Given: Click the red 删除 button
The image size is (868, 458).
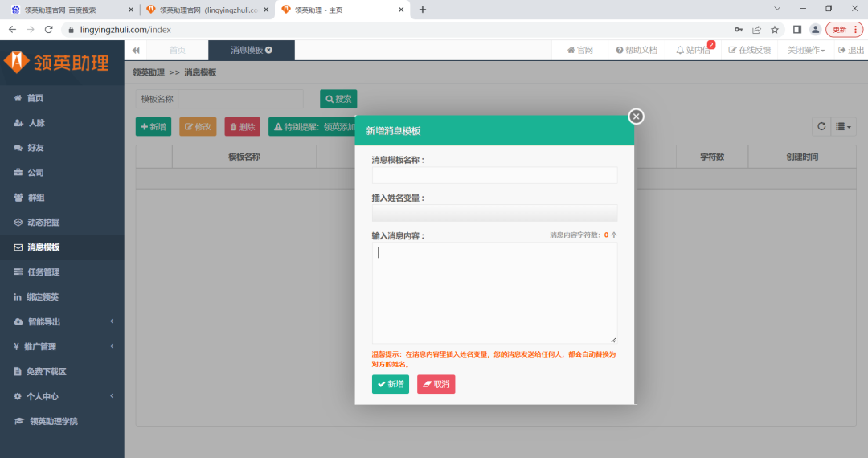Looking at the screenshot, I should [x=243, y=127].
